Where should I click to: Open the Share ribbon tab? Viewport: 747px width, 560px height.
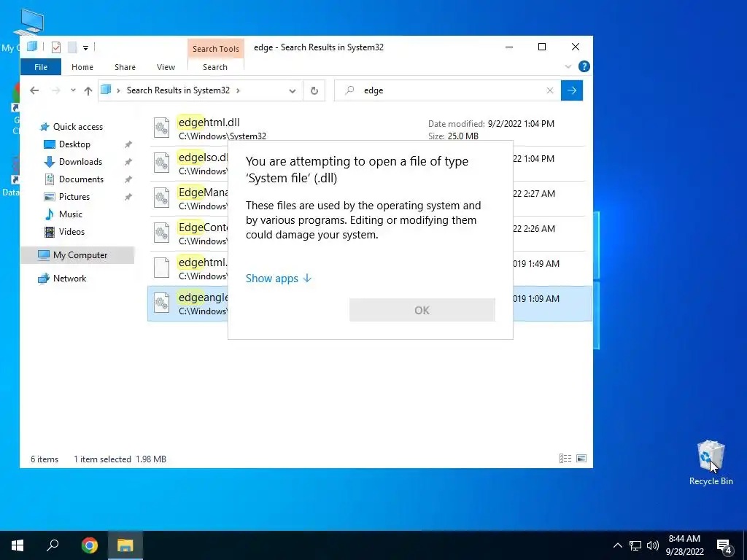(125, 67)
